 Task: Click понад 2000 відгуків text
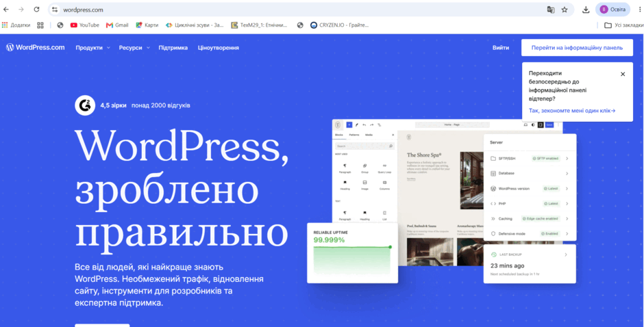point(160,105)
